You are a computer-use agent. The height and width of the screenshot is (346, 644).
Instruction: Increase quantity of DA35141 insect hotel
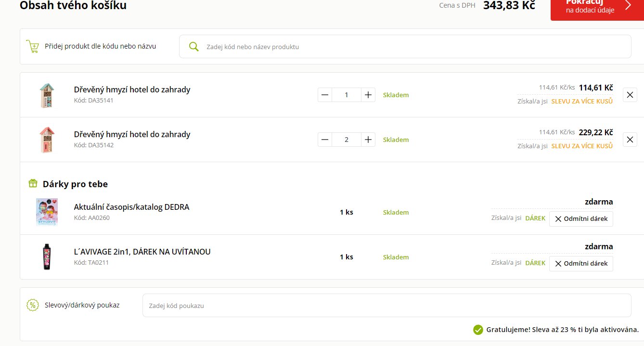[x=368, y=95]
